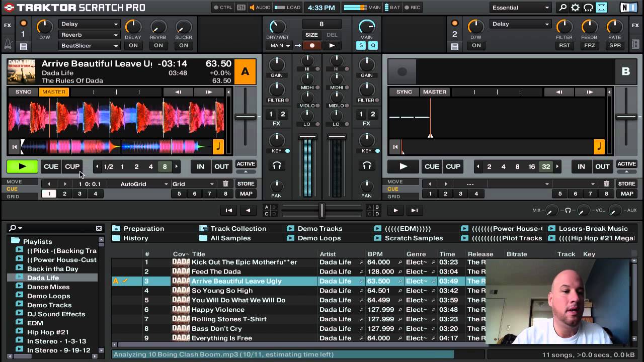Click Deck A tempo bend left arrow
Viewport: 644px width, 362px height.
pos(178,92)
